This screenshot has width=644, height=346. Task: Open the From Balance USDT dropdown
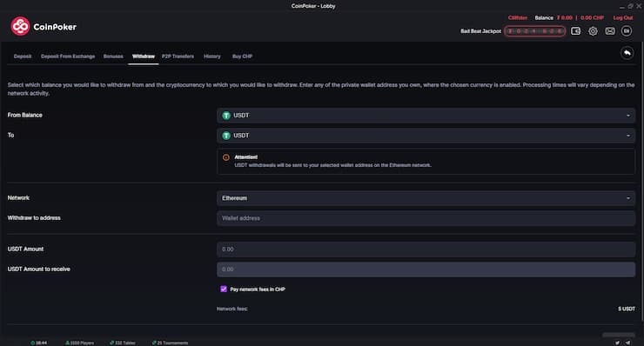(x=426, y=116)
